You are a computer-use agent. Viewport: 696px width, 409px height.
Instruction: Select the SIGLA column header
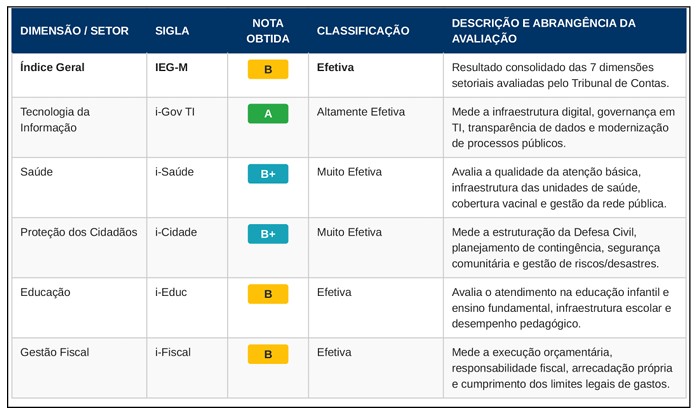(172, 31)
